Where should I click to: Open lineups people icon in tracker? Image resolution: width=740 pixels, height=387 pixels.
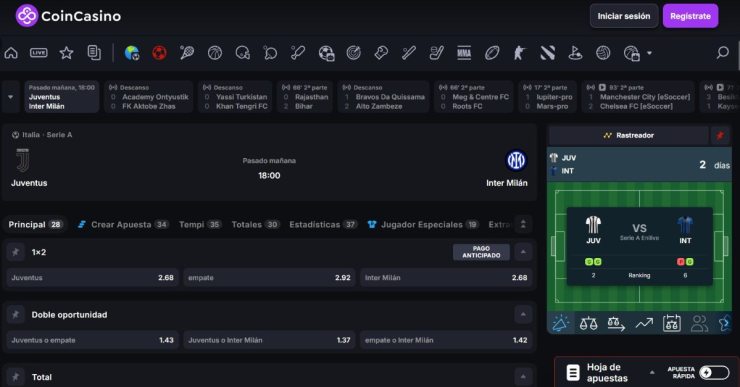[x=699, y=323]
